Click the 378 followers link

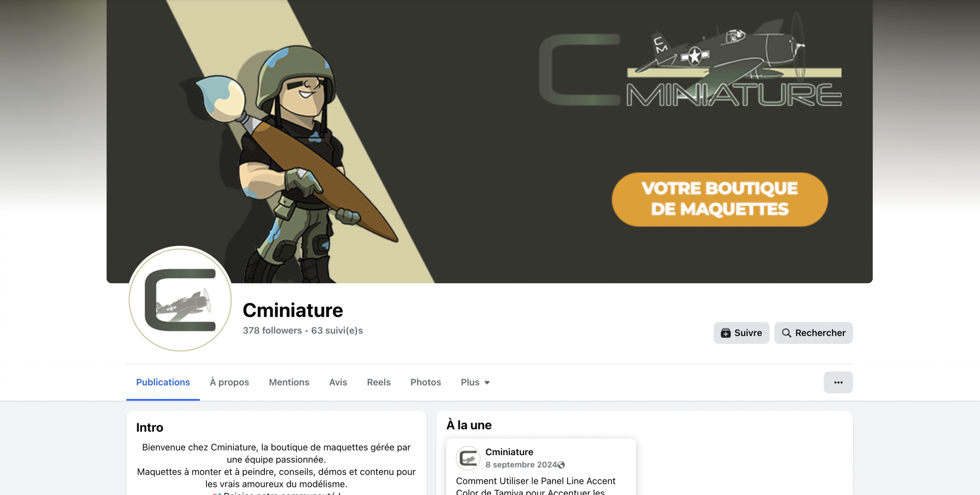272,330
